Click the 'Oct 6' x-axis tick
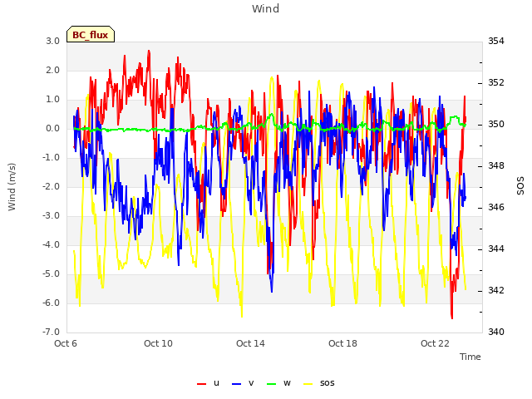The image size is (532, 399). coord(66,343)
